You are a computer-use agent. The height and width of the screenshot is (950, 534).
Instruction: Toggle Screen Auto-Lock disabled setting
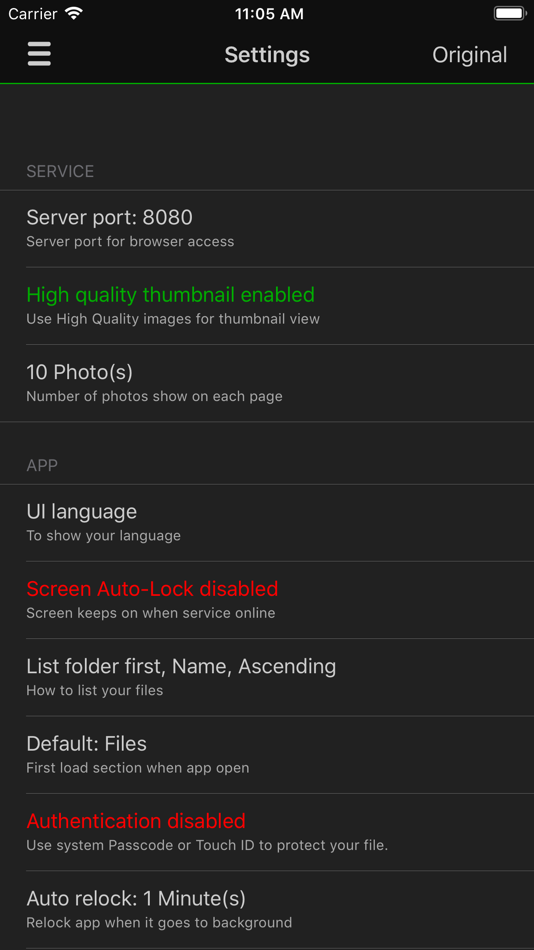267,600
